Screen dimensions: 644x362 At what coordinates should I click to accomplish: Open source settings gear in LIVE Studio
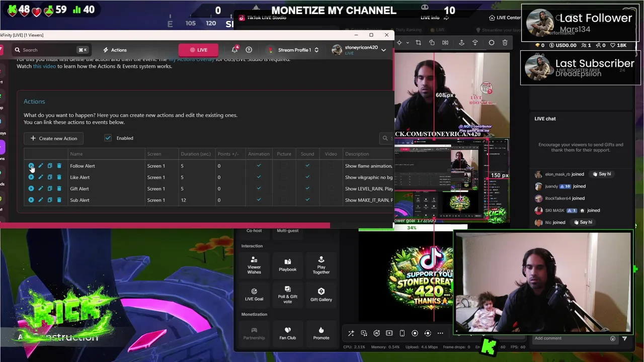(492, 43)
